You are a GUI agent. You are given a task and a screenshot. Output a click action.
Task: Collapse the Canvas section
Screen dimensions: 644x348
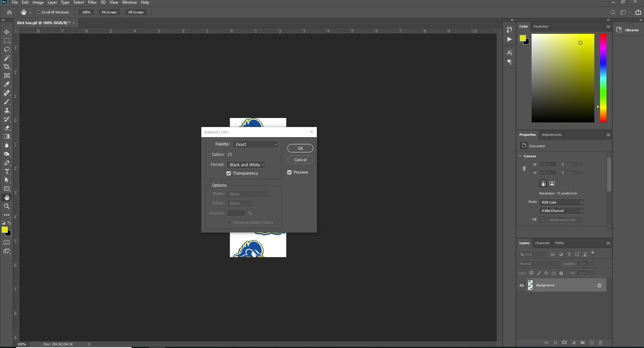pyautogui.click(x=520, y=156)
